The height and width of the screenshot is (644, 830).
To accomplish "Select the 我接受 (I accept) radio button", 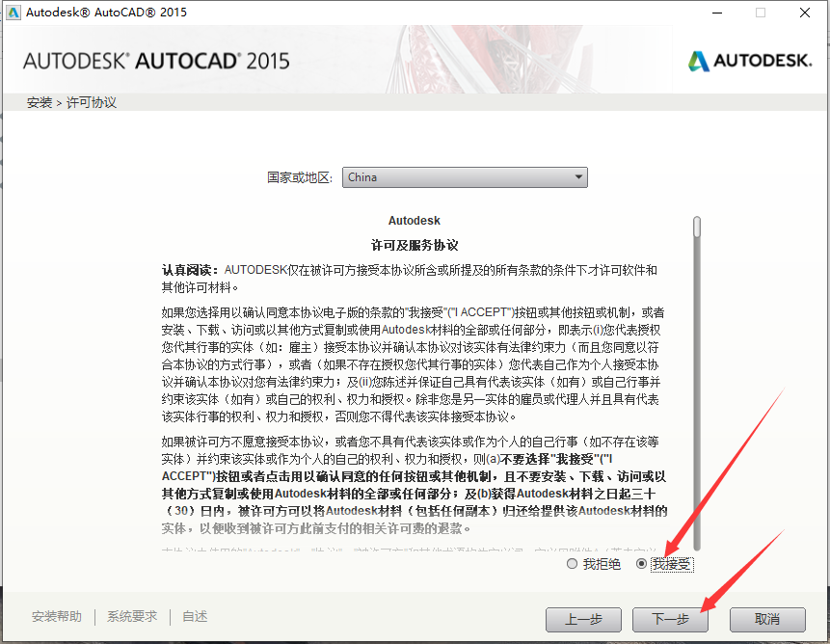I will coord(641,564).
